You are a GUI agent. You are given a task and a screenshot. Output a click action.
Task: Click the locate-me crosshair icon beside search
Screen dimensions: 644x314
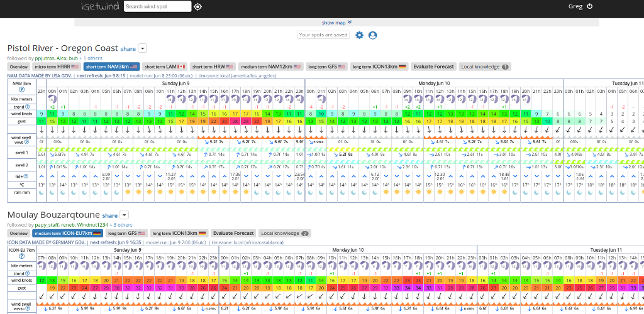click(198, 6)
